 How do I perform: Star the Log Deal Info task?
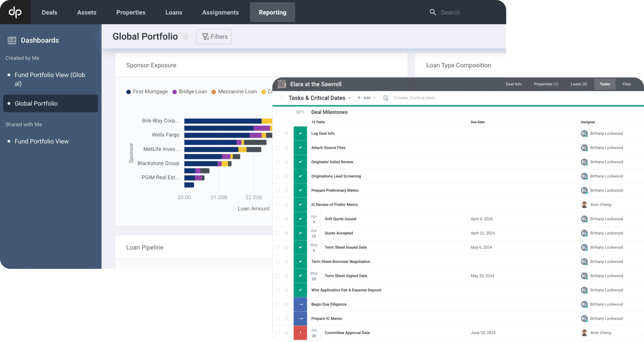pyautogui.click(x=287, y=133)
